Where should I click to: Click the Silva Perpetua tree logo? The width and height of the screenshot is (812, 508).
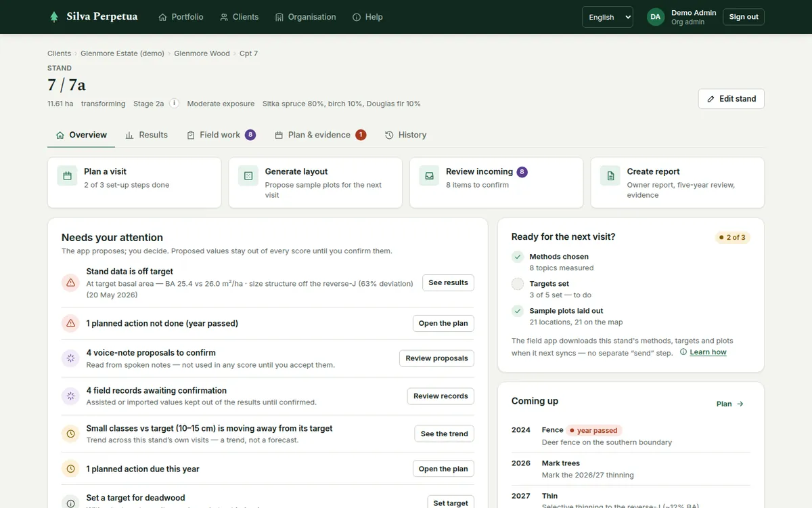54,17
